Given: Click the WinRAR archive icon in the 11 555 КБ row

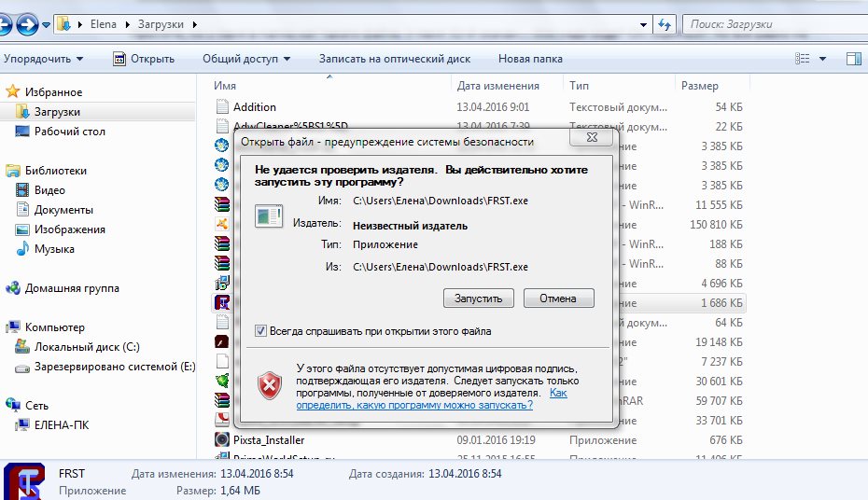Looking at the screenshot, I should [x=222, y=204].
